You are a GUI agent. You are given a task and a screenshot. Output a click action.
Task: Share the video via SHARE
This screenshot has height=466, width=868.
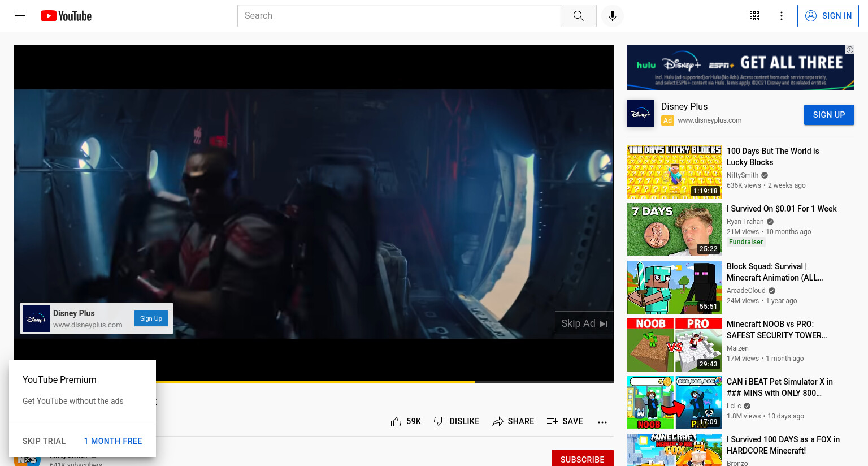pos(513,421)
